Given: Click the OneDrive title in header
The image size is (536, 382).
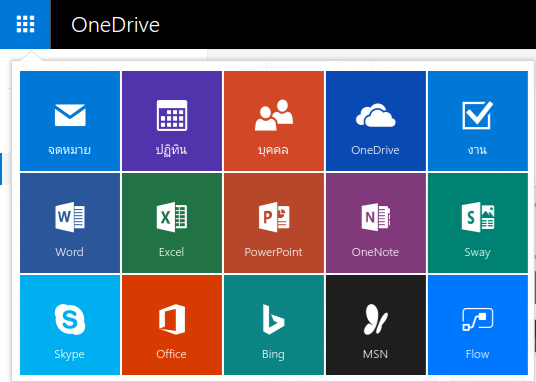Looking at the screenshot, I should [x=116, y=25].
